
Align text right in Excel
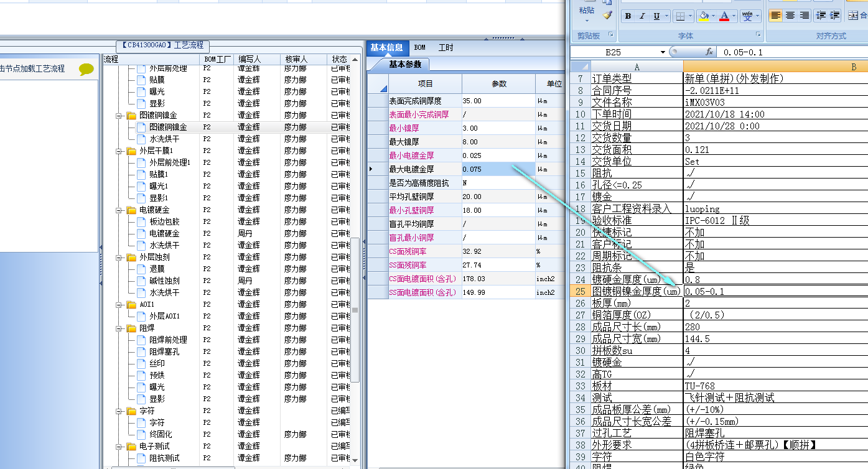pos(805,16)
